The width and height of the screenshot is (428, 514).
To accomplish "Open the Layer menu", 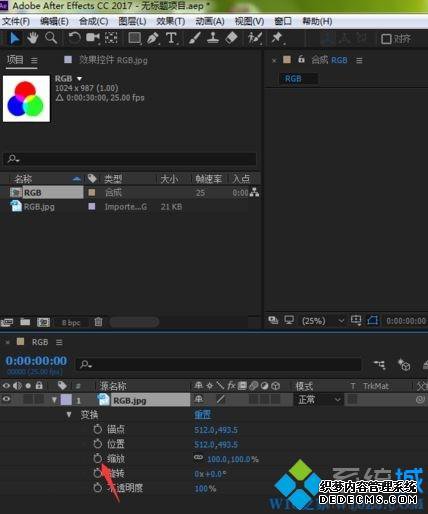I will click(132, 21).
